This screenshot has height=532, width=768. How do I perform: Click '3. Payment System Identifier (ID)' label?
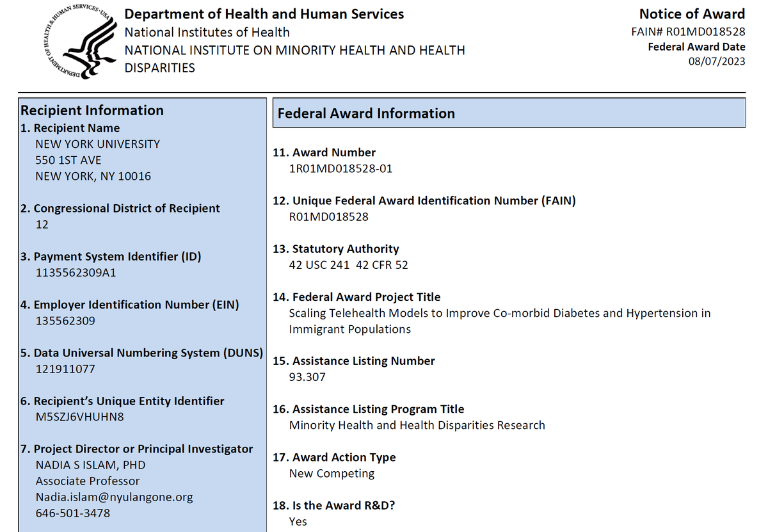click(x=111, y=257)
